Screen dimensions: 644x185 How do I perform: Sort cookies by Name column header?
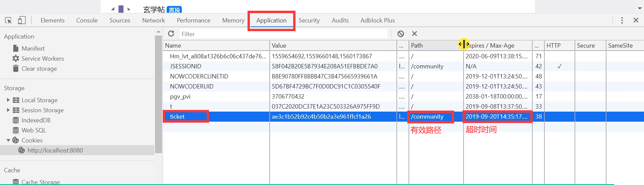click(x=216, y=45)
